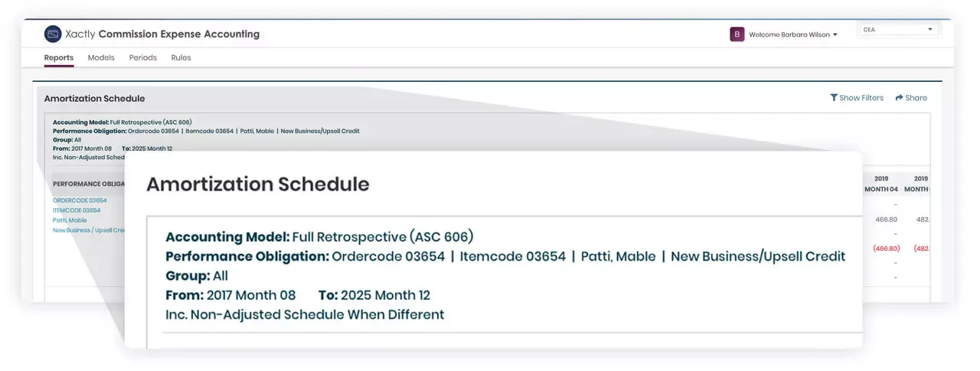
Task: Open the Welcome Barbara Wilson user menu
Action: (793, 34)
